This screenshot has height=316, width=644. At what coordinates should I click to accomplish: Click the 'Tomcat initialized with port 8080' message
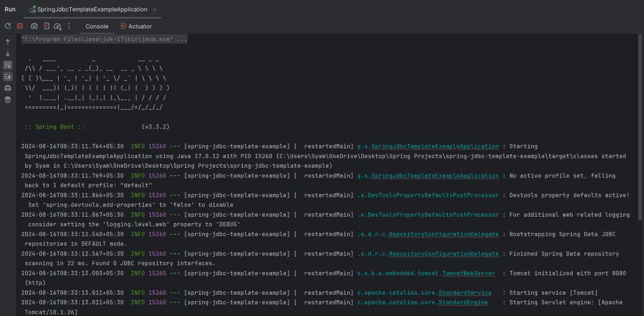click(x=567, y=273)
